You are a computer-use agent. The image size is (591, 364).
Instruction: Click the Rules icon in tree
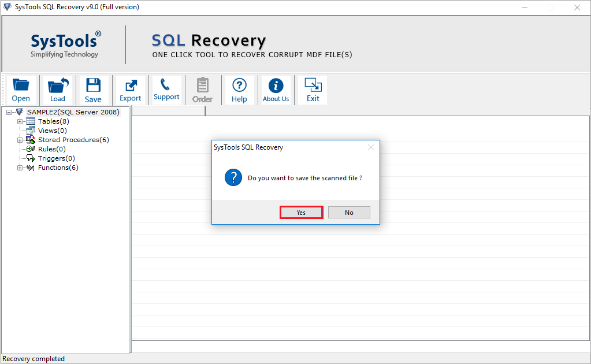tap(31, 149)
